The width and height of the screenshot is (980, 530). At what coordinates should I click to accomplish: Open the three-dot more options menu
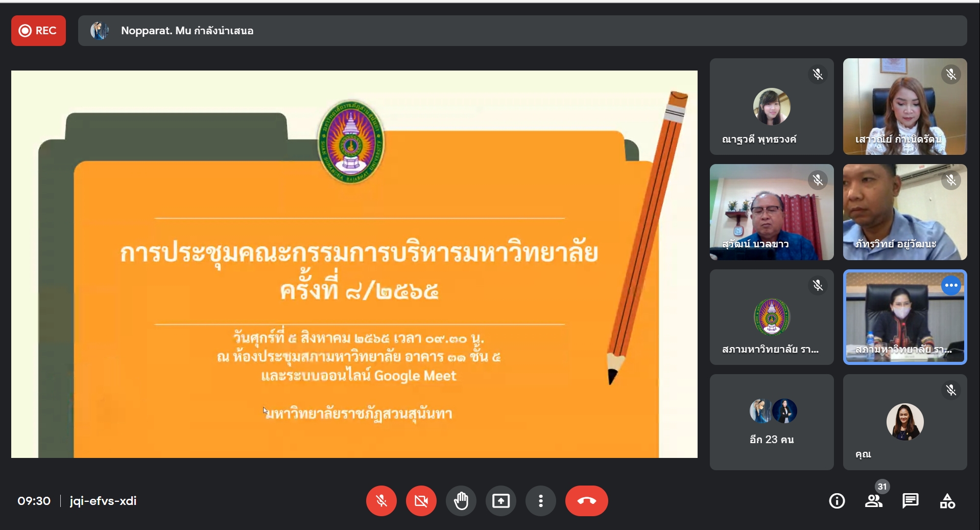click(x=540, y=501)
